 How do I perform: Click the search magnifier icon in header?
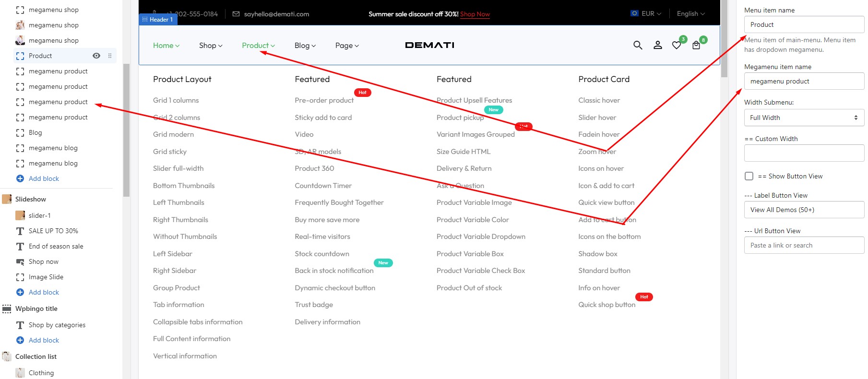[x=637, y=45]
